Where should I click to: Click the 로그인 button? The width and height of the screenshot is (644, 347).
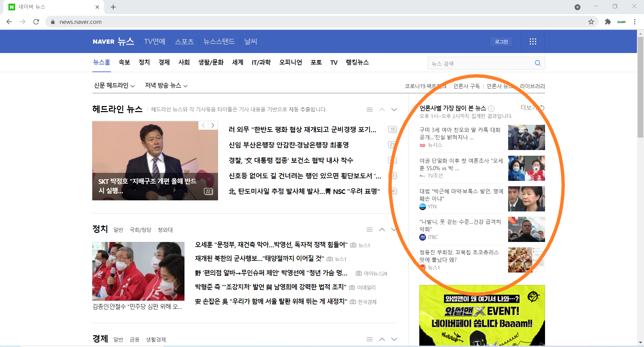pyautogui.click(x=501, y=42)
